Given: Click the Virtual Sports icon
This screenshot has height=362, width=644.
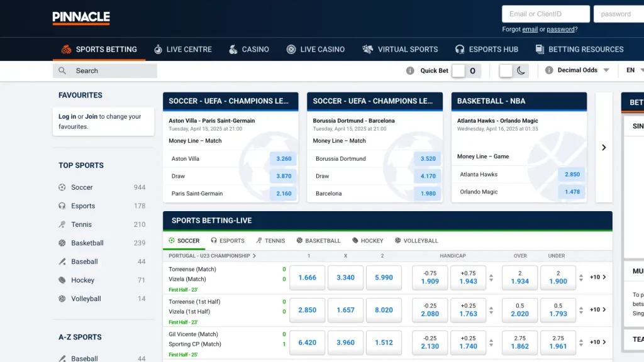Looking at the screenshot, I should coord(367,49).
